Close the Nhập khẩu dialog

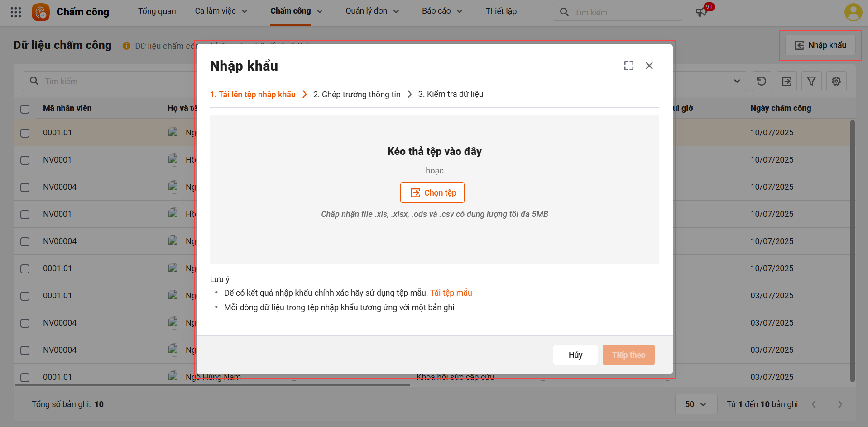[649, 66]
